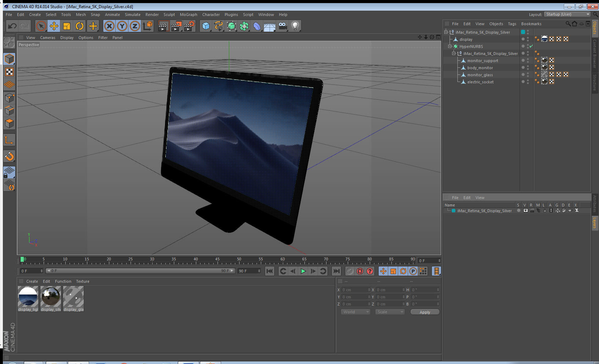
Task: Toggle layer View eye icon
Action: [526, 210]
